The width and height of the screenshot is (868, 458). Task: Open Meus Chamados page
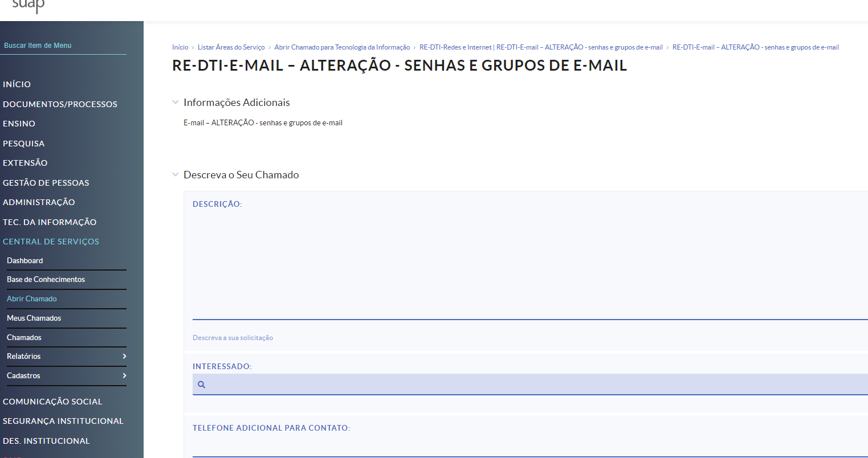[x=34, y=318]
